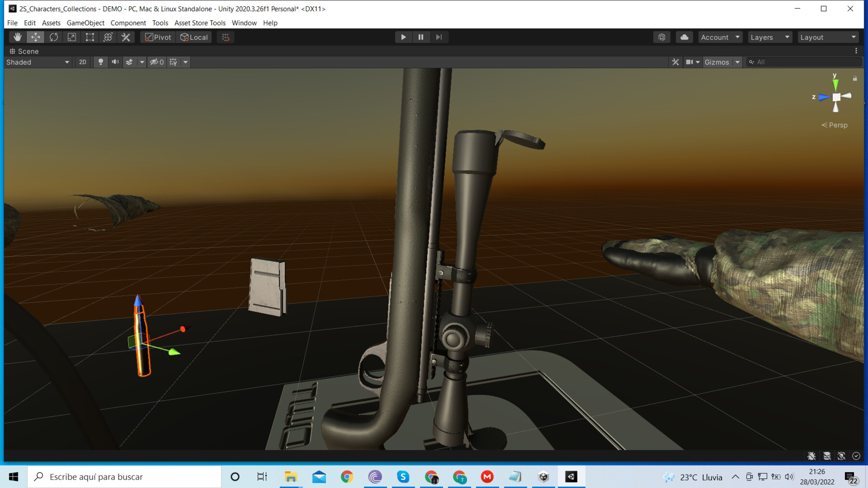Expand the effects dropdown arrow

coord(142,62)
